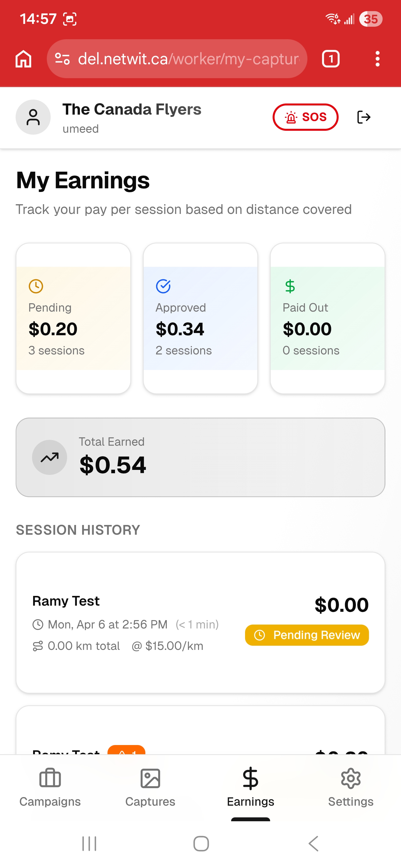This screenshot has width=401, height=868.
Task: Click the logout icon
Action: 364,117
